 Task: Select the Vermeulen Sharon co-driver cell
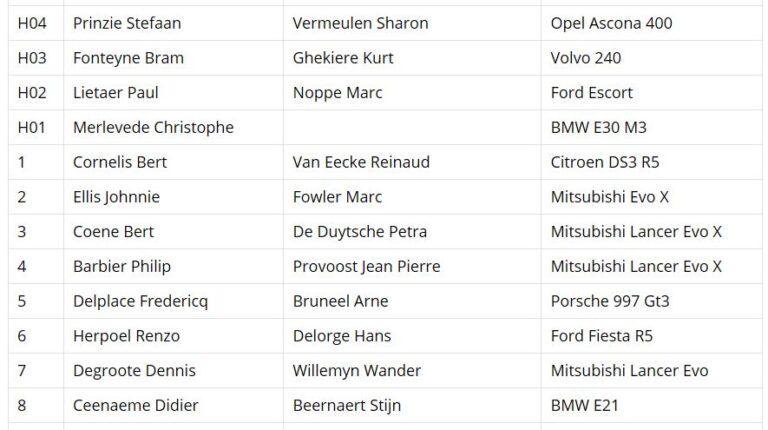pyautogui.click(x=412, y=23)
